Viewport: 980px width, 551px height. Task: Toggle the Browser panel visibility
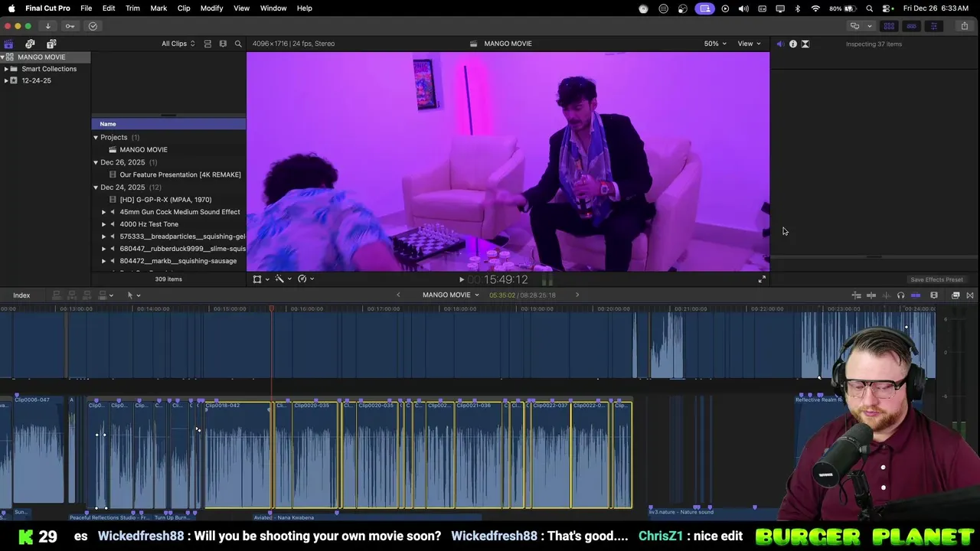(889, 26)
